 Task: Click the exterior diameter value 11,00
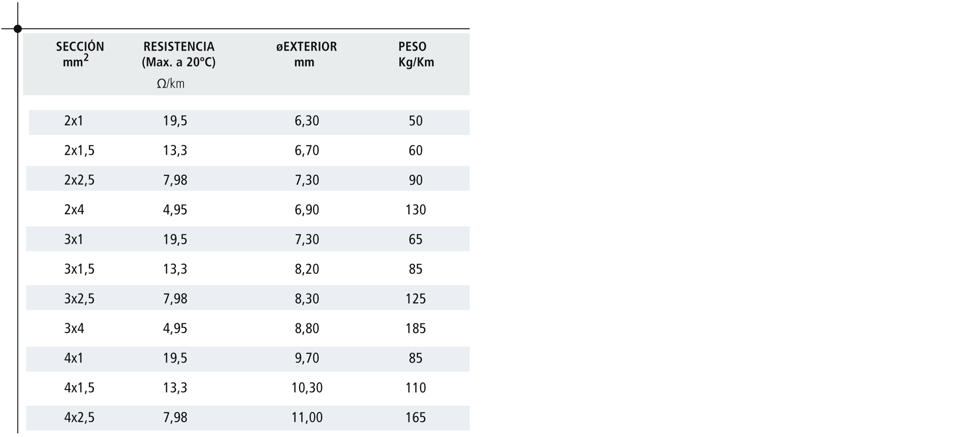pyautogui.click(x=307, y=418)
